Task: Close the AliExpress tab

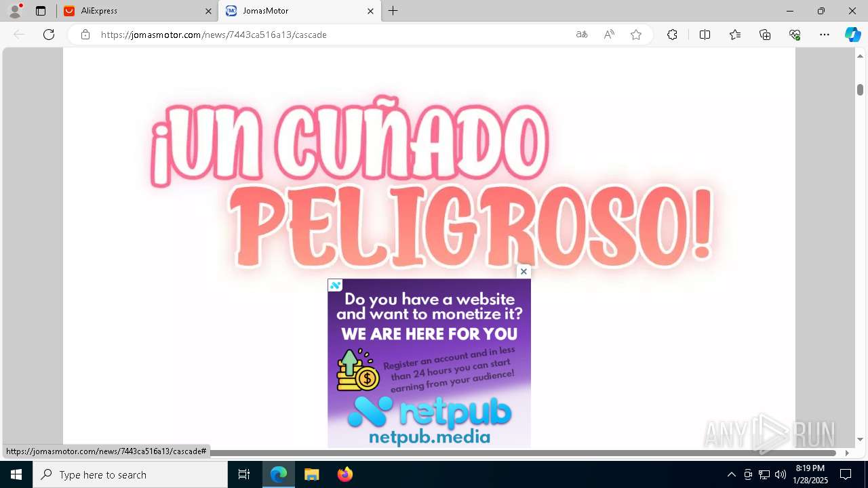Action: click(x=208, y=11)
